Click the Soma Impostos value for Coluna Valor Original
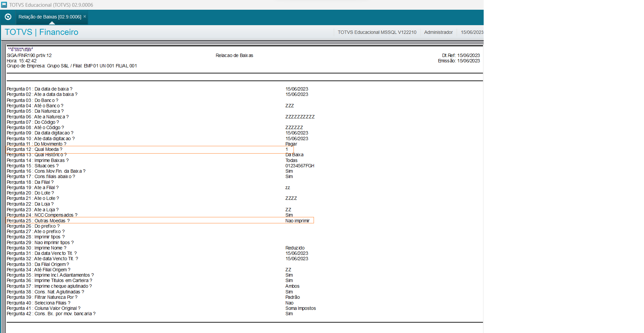Viewport: 644px width, 333px height. (301, 308)
